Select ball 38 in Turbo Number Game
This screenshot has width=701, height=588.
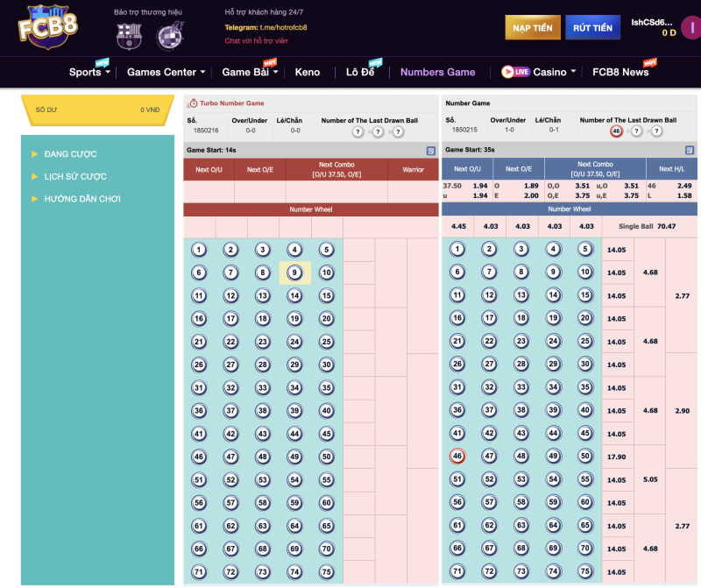pyautogui.click(x=263, y=411)
